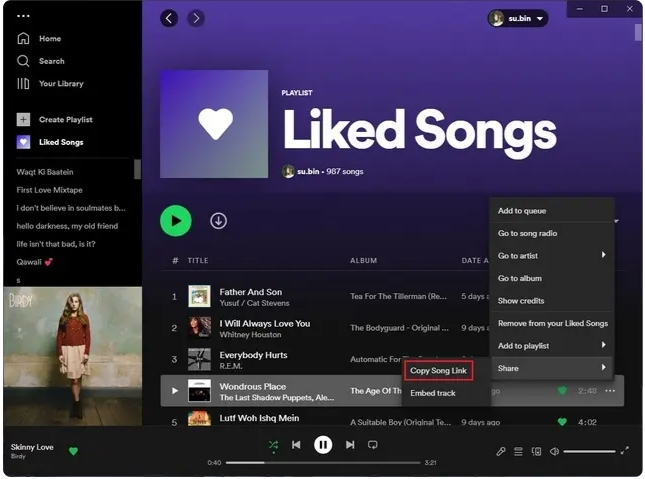Viewport: 645px width, 479px height.
Task: Open the Qawali playlist
Action: tap(35, 262)
